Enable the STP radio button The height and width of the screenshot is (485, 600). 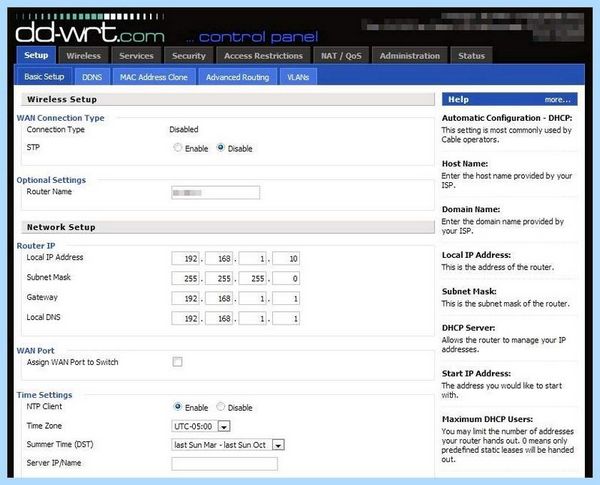click(x=178, y=147)
